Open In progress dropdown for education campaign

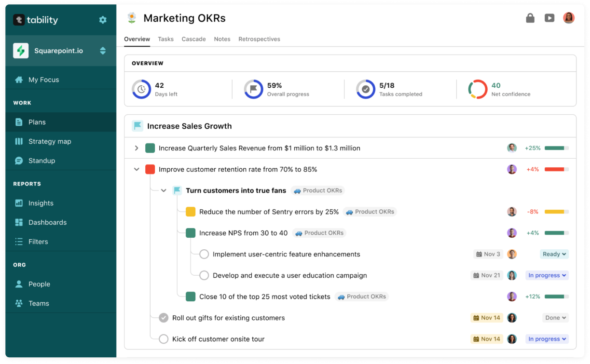point(547,275)
